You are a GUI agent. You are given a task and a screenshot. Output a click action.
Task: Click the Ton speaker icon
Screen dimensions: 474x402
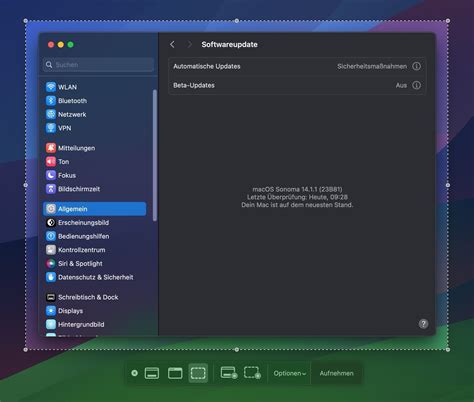click(x=51, y=162)
